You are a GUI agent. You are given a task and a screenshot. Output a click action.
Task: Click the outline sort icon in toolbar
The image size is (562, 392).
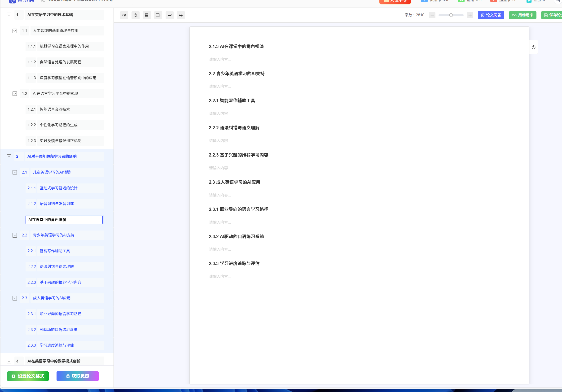click(x=158, y=15)
